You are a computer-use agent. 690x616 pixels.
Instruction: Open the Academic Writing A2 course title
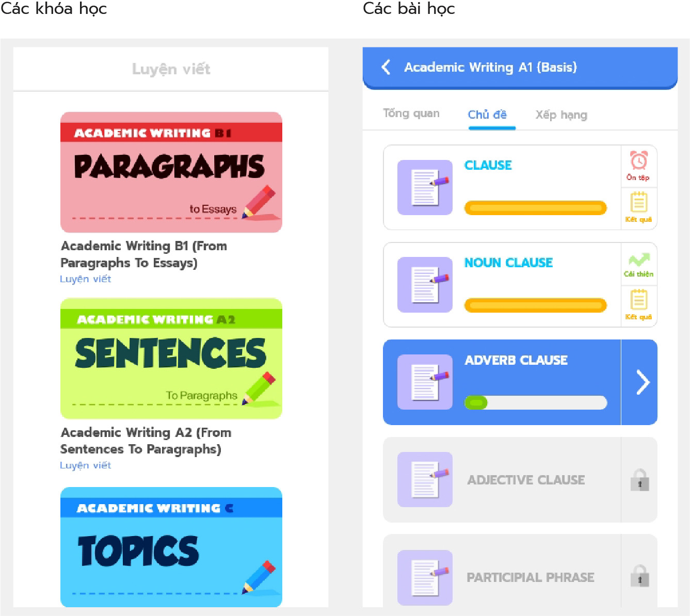(146, 441)
